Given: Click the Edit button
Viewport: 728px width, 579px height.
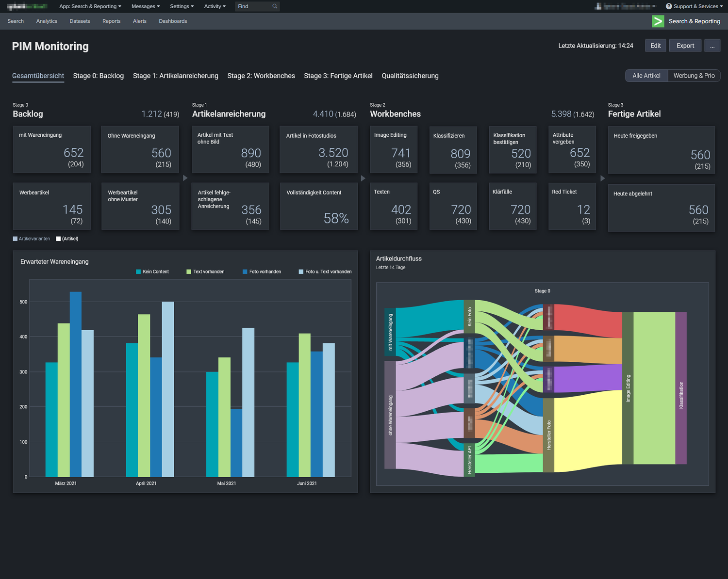Looking at the screenshot, I should 656,46.
